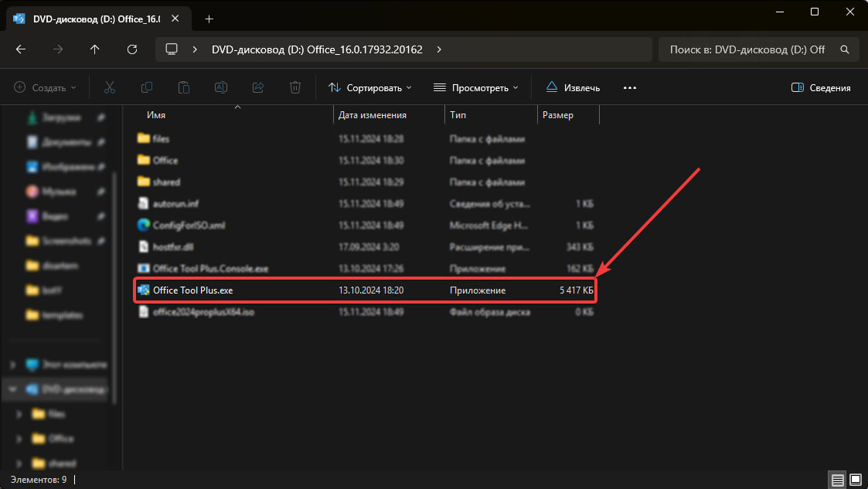Click the Share icon in toolbar
Screen dimensions: 868x489
point(258,87)
